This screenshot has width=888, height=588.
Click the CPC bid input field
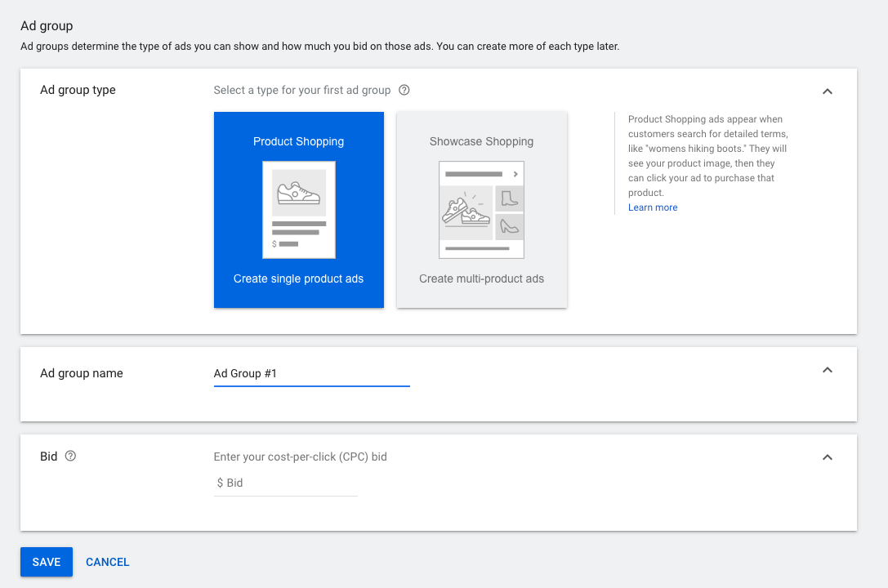[285, 483]
